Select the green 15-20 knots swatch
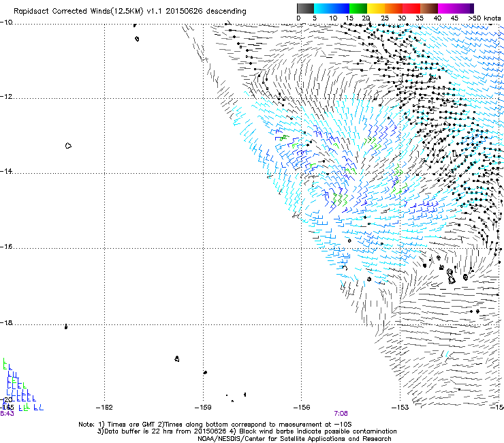The image size is (504, 443). tap(358, 8)
